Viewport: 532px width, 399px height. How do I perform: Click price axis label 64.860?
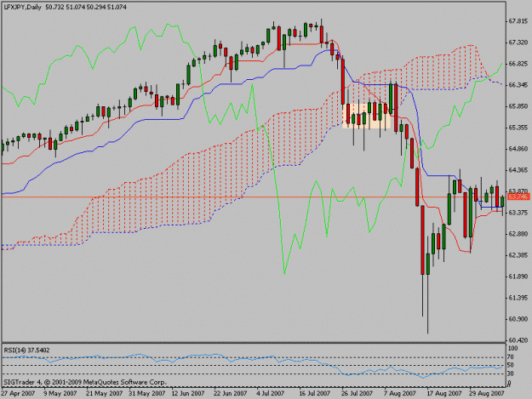point(518,149)
